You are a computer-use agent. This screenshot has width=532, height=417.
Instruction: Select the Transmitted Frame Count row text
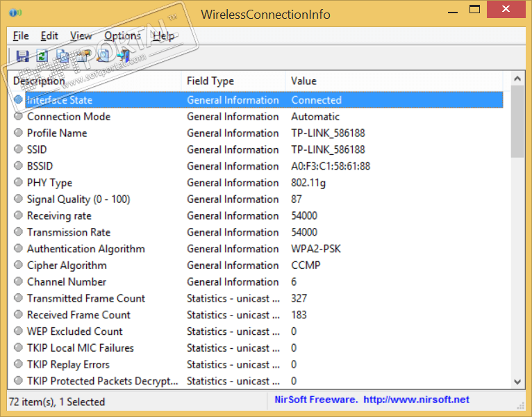pyautogui.click(x=86, y=298)
